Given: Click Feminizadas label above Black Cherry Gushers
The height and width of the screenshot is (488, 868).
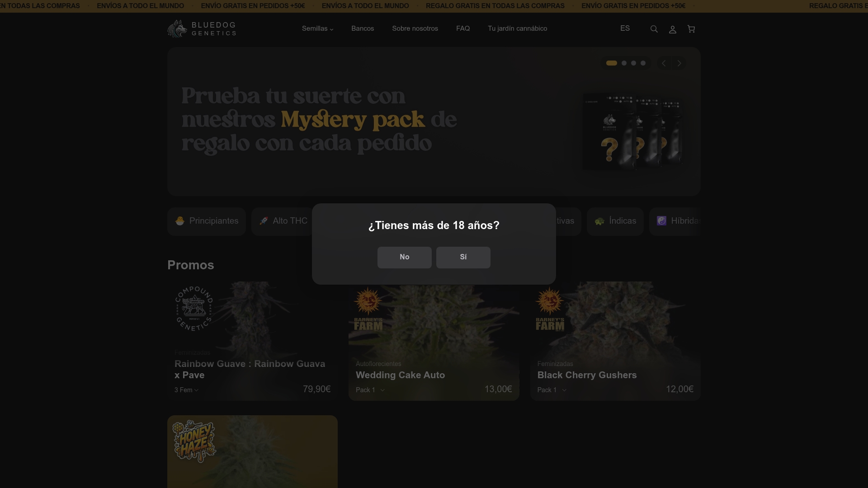Looking at the screenshot, I should click(555, 364).
